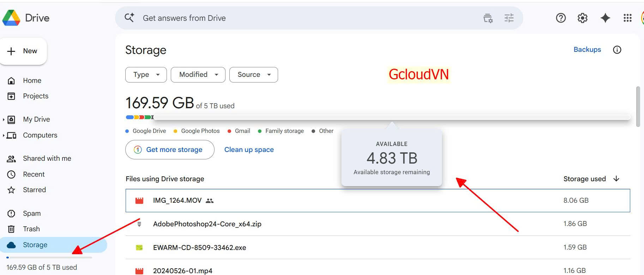Open Projects in the sidebar
Image resolution: width=644 pixels, height=275 pixels.
[x=36, y=96]
